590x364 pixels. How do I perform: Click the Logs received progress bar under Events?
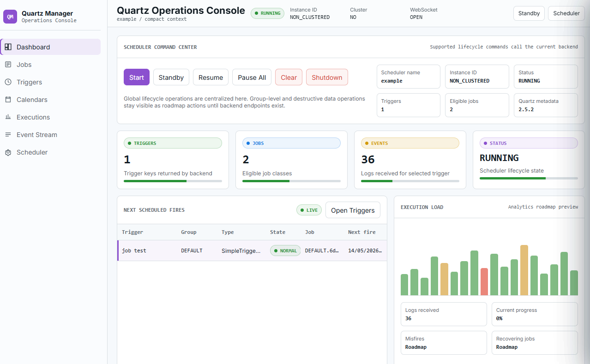[x=410, y=181]
